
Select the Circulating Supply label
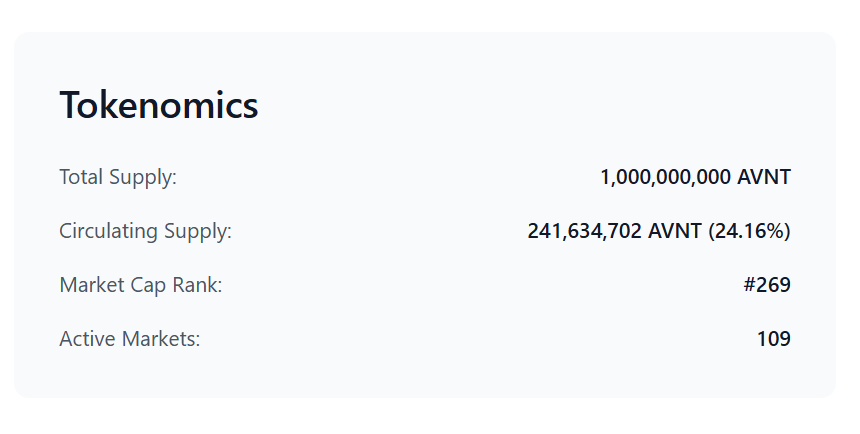[x=145, y=231]
